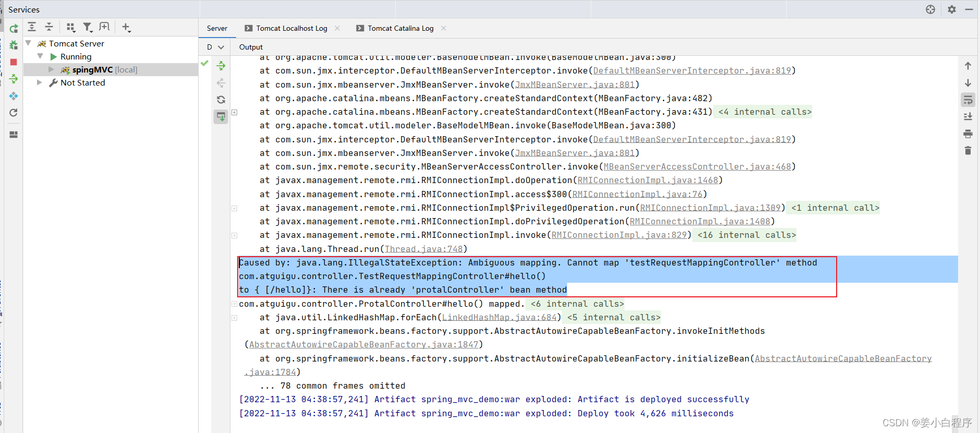This screenshot has width=980, height=433.
Task: Open the RMIConnectionImpl.java:1468 link
Action: click(x=647, y=180)
